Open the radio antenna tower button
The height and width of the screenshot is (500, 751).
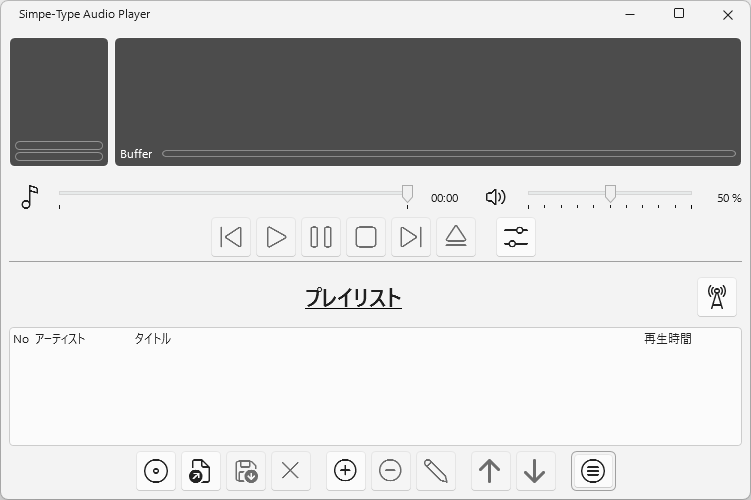pos(716,297)
